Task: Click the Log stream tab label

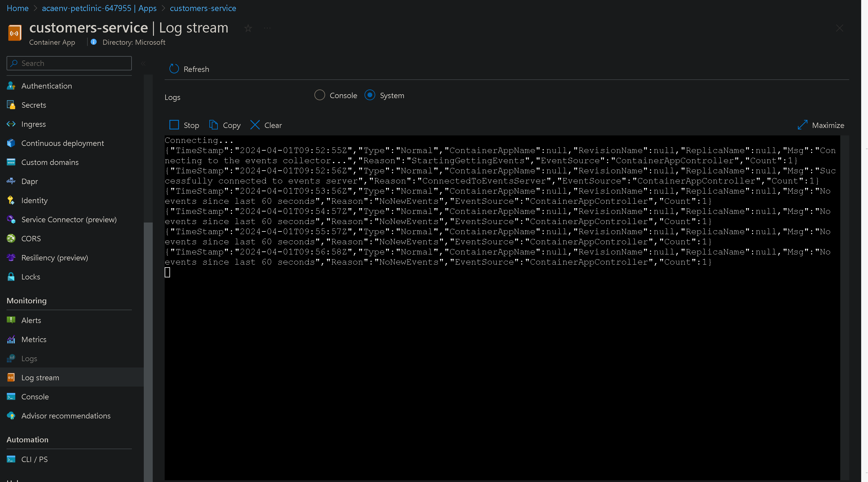Action: point(40,377)
